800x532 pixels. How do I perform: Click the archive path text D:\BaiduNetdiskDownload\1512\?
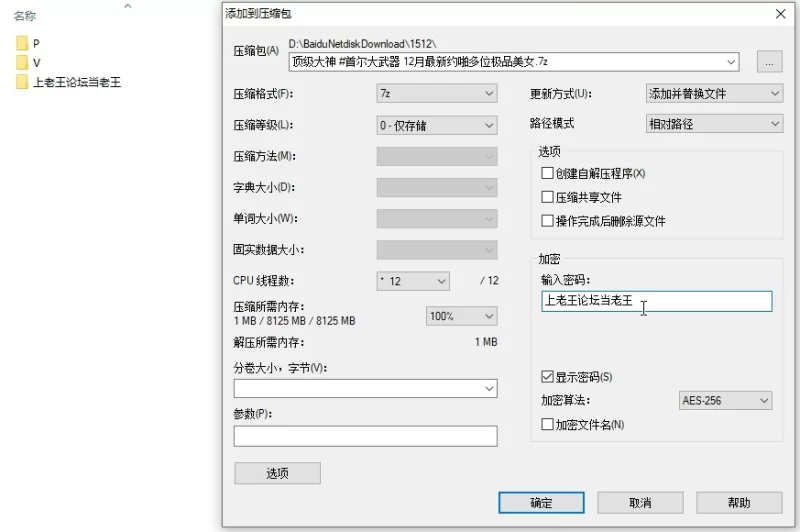pos(362,44)
